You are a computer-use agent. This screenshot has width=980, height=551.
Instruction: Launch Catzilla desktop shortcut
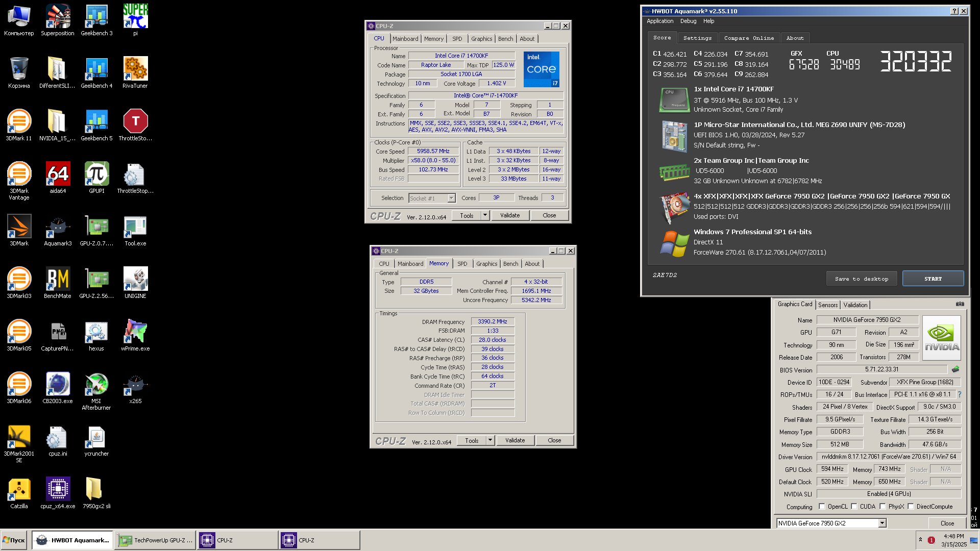[x=19, y=493]
